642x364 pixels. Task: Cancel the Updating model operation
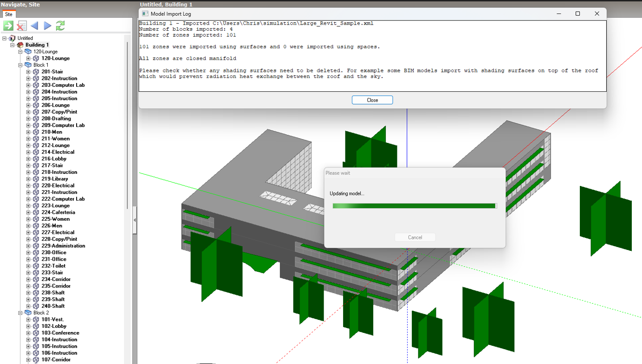click(x=415, y=237)
